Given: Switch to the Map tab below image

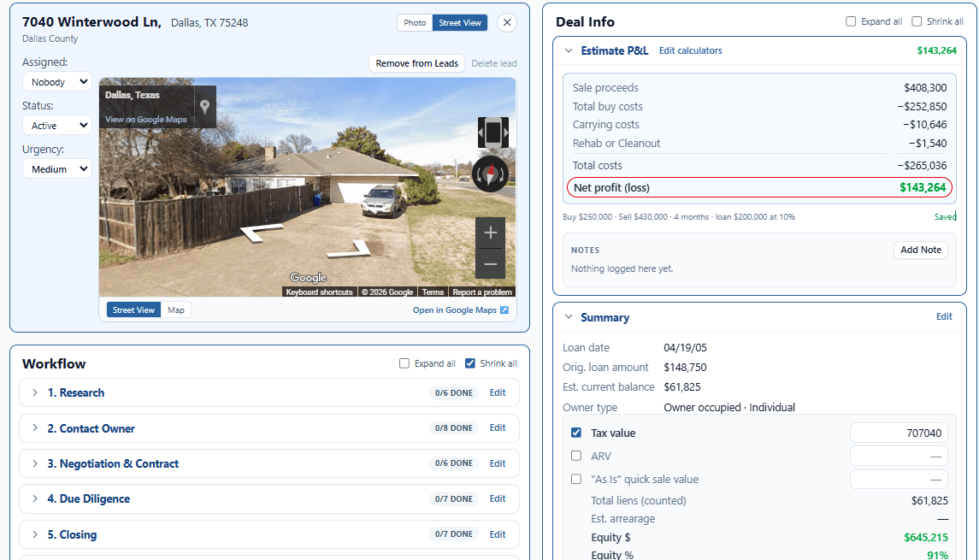Looking at the screenshot, I should (176, 310).
